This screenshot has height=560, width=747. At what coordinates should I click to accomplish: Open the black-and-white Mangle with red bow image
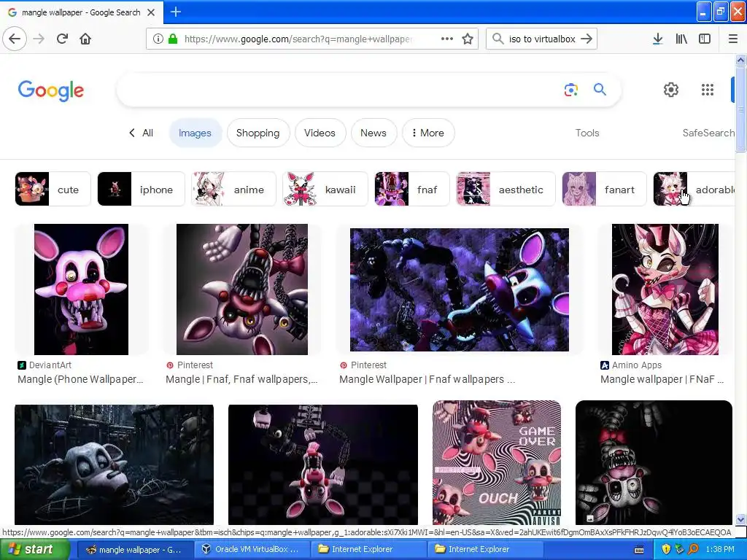pyautogui.click(x=654, y=462)
